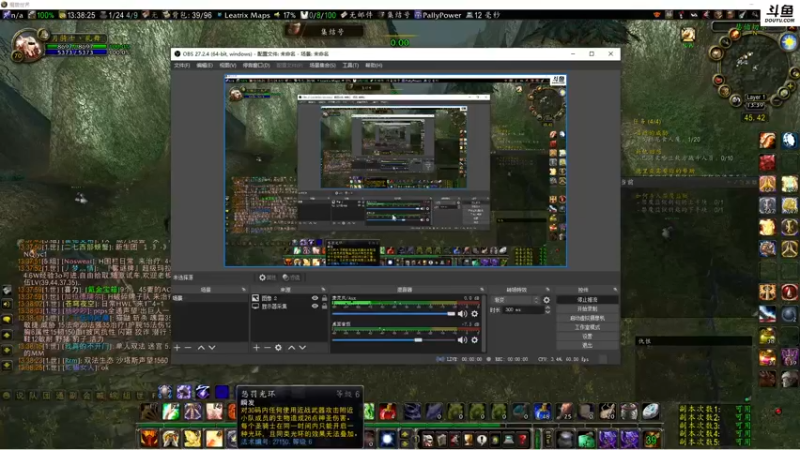The image size is (800, 450).
Task: Hide the 图像 2 source with its eye icon
Action: (x=315, y=298)
